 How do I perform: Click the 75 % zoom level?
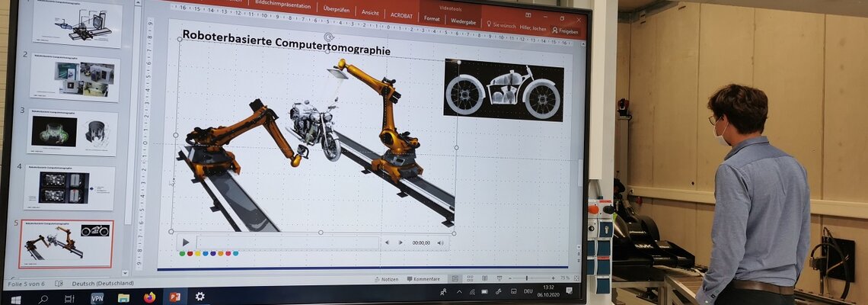(x=564, y=278)
